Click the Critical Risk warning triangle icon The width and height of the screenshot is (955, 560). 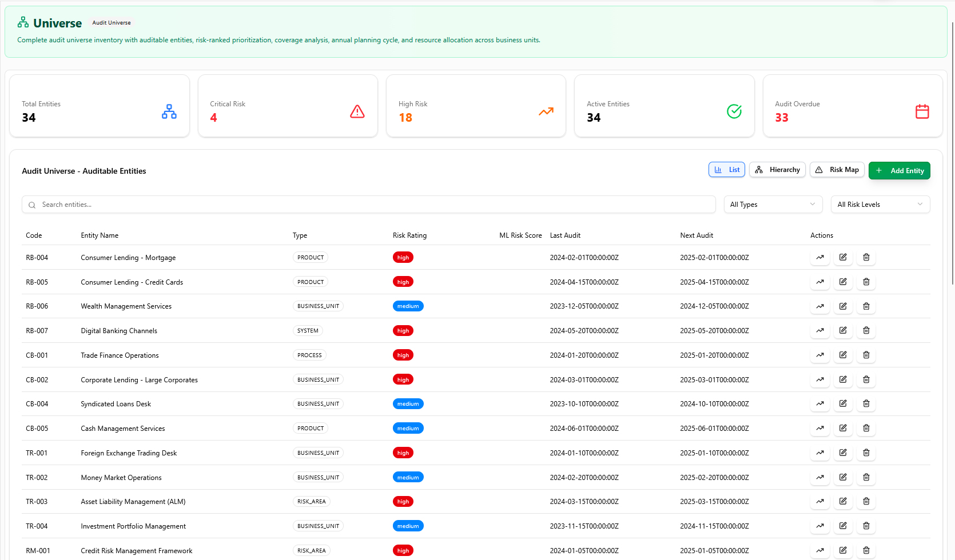[x=357, y=111]
